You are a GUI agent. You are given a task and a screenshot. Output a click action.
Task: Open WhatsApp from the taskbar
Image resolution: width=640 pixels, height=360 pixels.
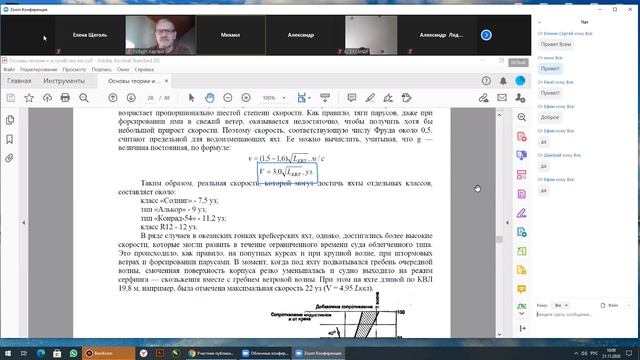pyautogui.click(x=73, y=353)
